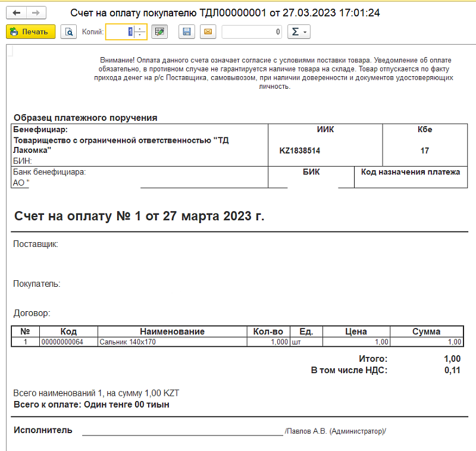Click the forward navigation arrow
The height and width of the screenshot is (451, 476).
click(36, 12)
